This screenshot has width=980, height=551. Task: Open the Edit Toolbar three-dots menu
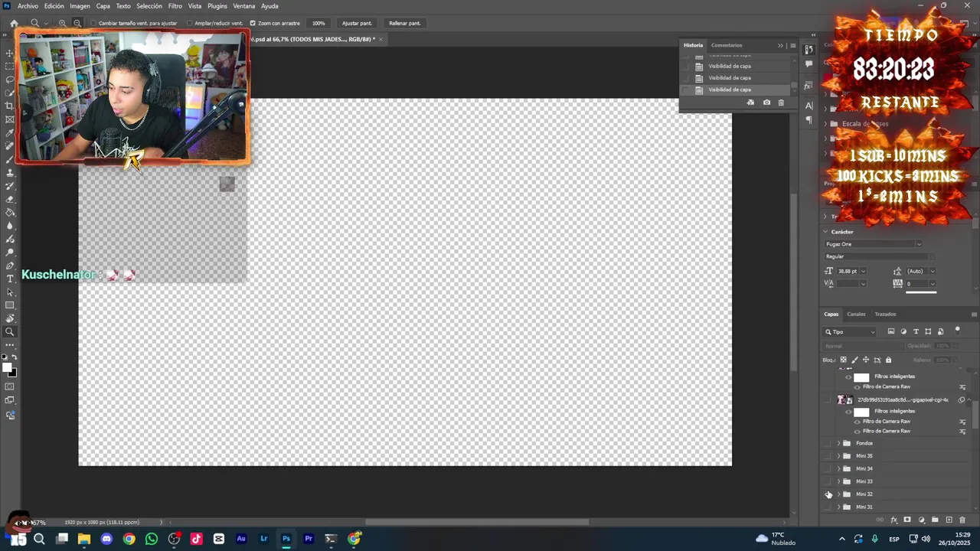pos(10,345)
